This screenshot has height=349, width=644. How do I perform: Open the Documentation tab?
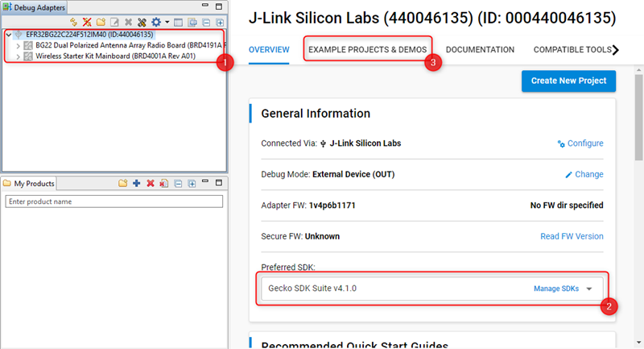click(480, 50)
